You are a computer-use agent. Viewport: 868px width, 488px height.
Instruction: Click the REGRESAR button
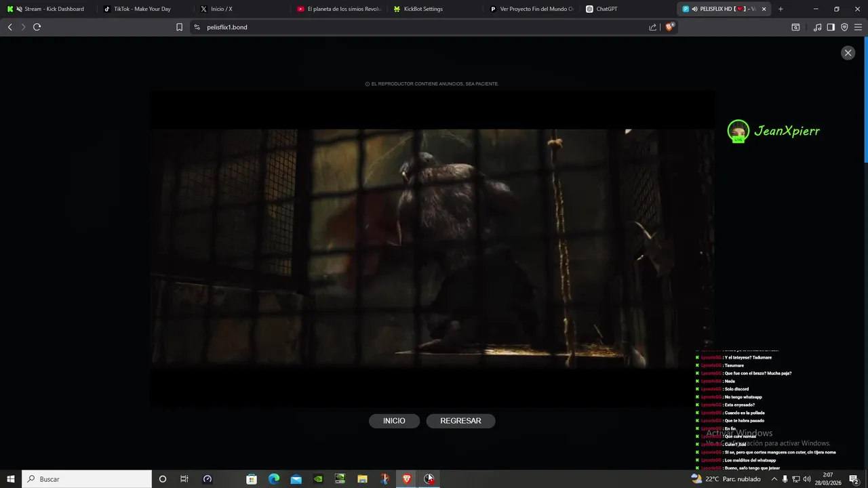(x=461, y=421)
